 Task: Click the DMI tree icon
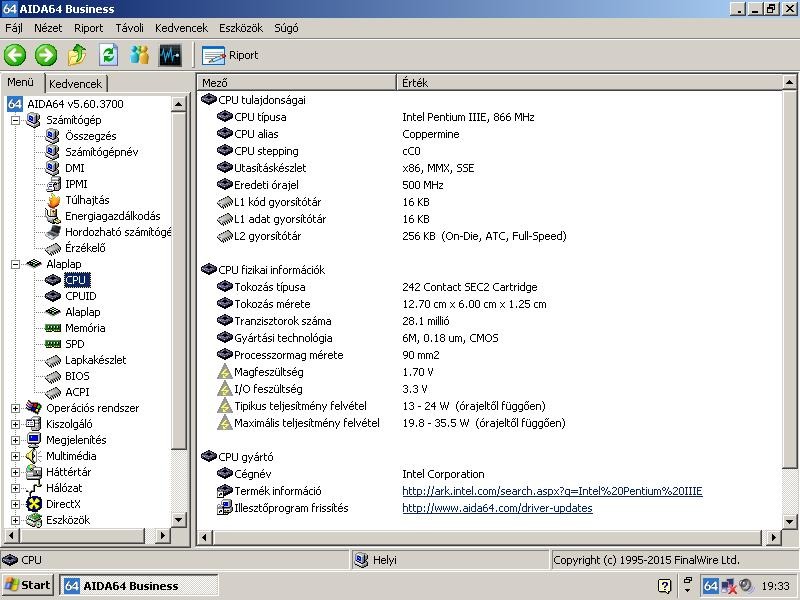53,168
